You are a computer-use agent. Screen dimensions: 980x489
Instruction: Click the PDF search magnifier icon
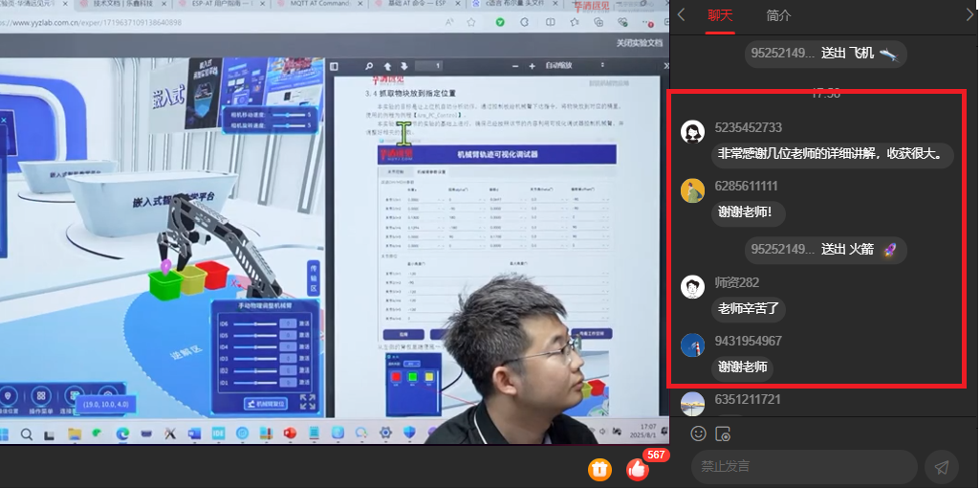(x=370, y=66)
